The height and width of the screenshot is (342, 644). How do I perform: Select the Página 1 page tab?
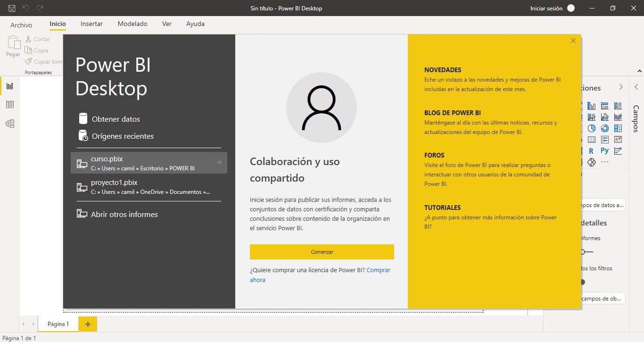[58, 324]
